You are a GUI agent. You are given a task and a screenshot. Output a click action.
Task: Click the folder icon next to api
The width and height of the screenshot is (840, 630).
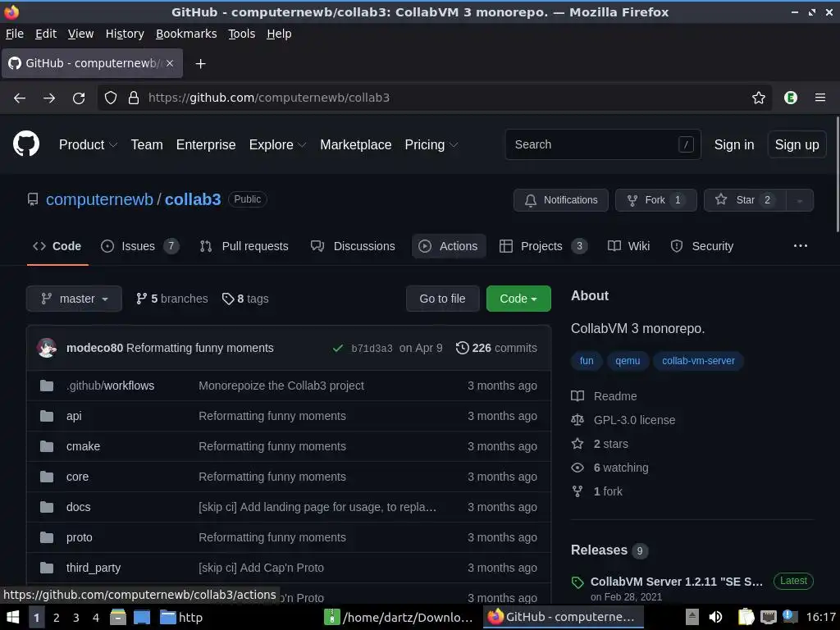point(47,416)
